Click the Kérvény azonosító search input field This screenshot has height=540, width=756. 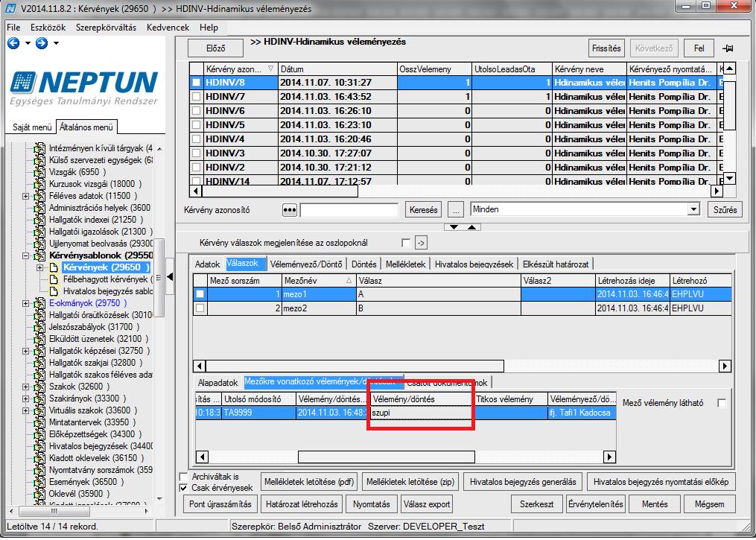tap(349, 210)
